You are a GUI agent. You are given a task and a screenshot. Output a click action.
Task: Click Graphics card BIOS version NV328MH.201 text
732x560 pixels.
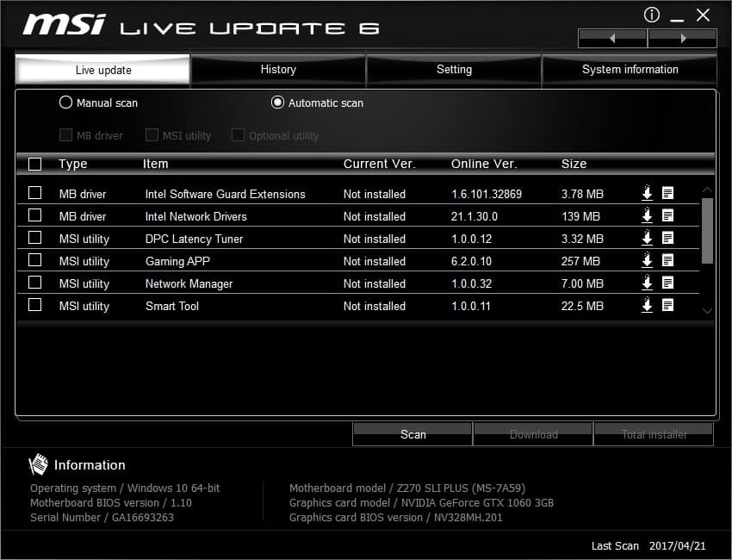click(x=396, y=517)
